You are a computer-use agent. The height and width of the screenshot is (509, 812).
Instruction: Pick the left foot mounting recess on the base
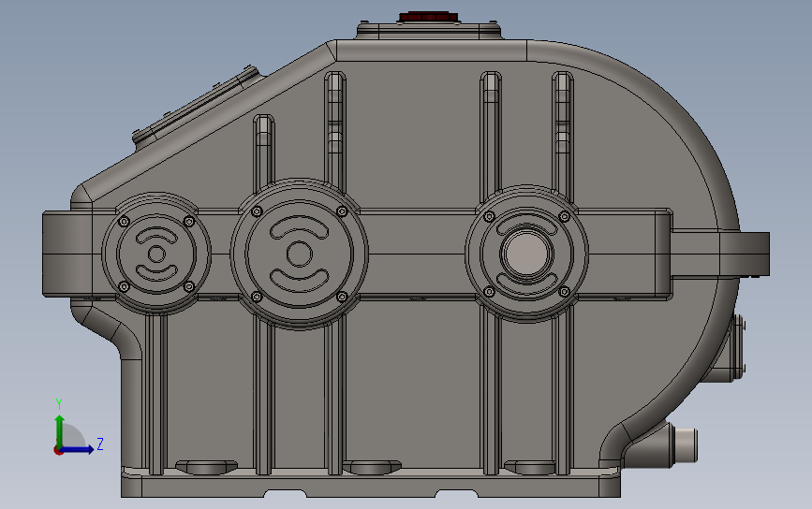[x=206, y=467]
